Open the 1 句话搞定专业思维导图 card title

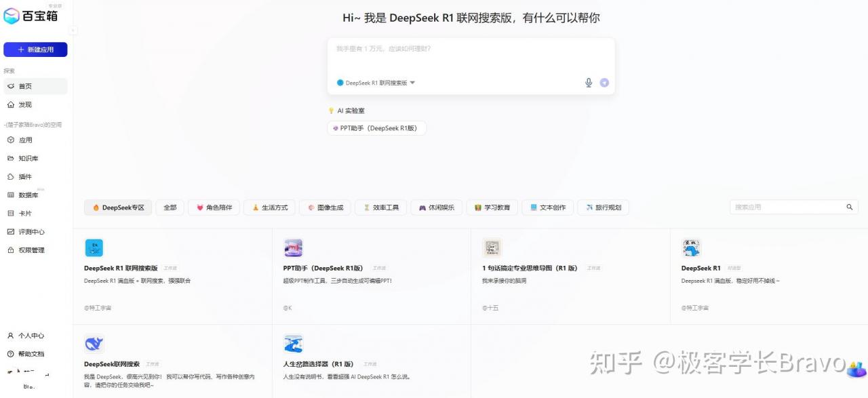pyautogui.click(x=530, y=268)
